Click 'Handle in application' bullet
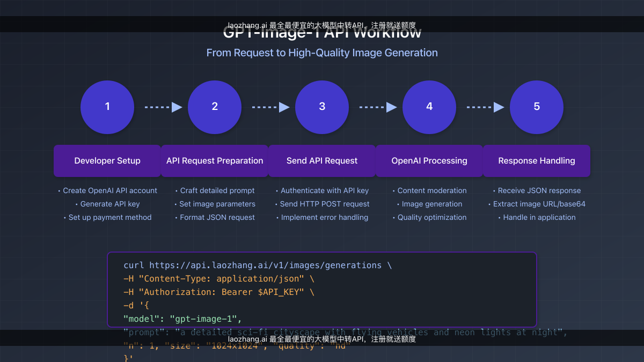This screenshot has height=362, width=644. [537, 217]
